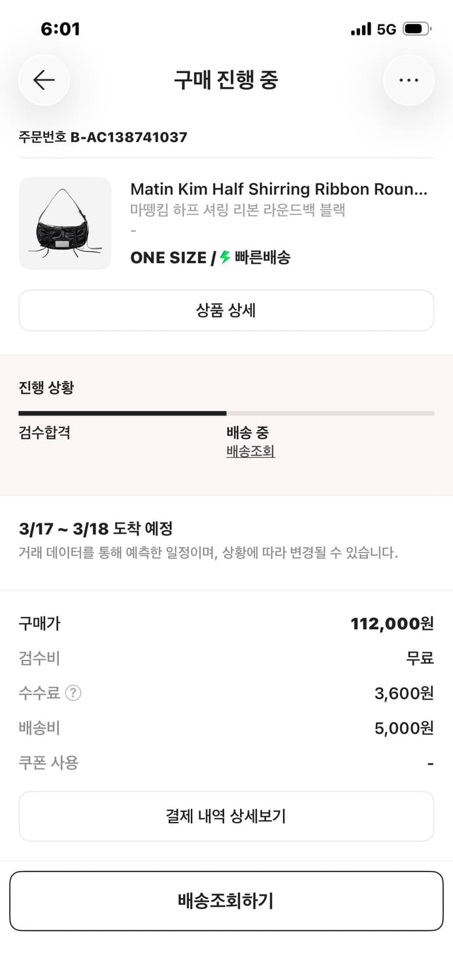Screen dimensions: 453x980
Task: Tap the black bag product thumbnail
Action: click(x=65, y=223)
